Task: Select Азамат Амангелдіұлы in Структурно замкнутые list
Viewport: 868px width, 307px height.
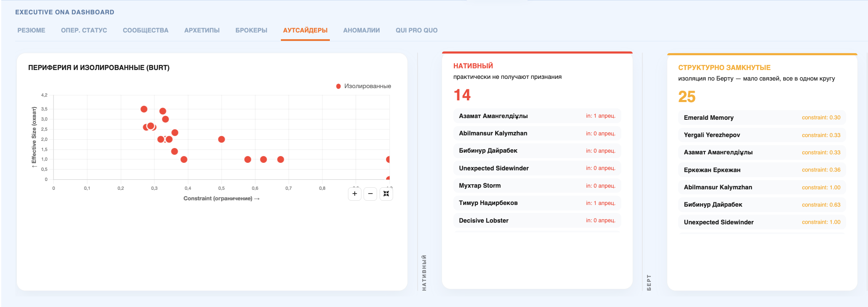Action: click(762, 152)
